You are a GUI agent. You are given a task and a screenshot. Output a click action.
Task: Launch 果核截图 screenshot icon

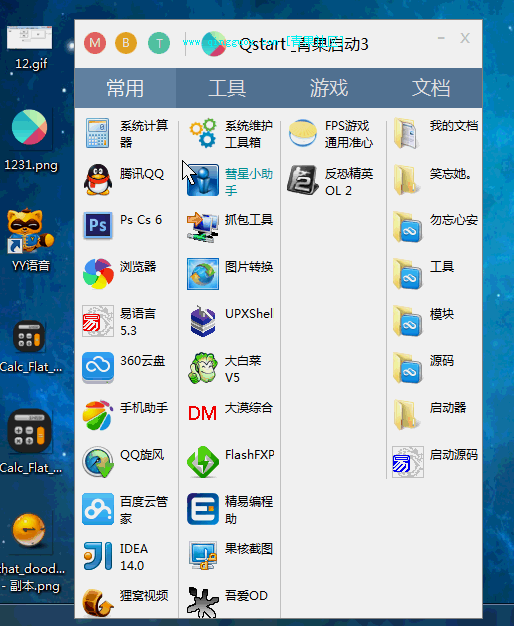[x=203, y=556]
